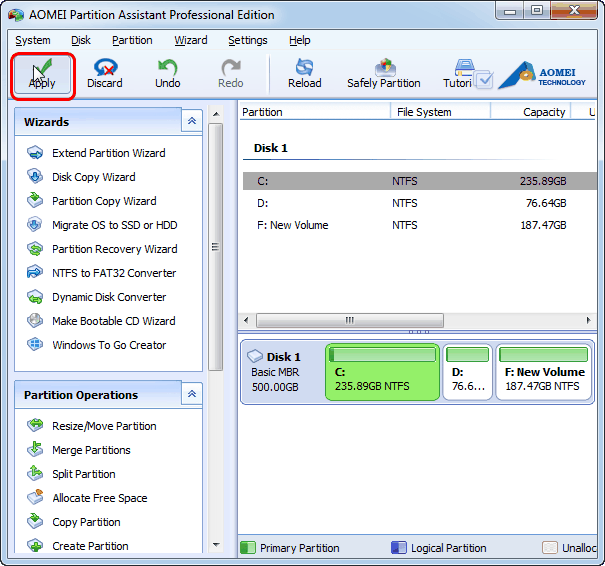
Task: Click the Partition Recovery Wizard icon
Action: pyautogui.click(x=35, y=249)
